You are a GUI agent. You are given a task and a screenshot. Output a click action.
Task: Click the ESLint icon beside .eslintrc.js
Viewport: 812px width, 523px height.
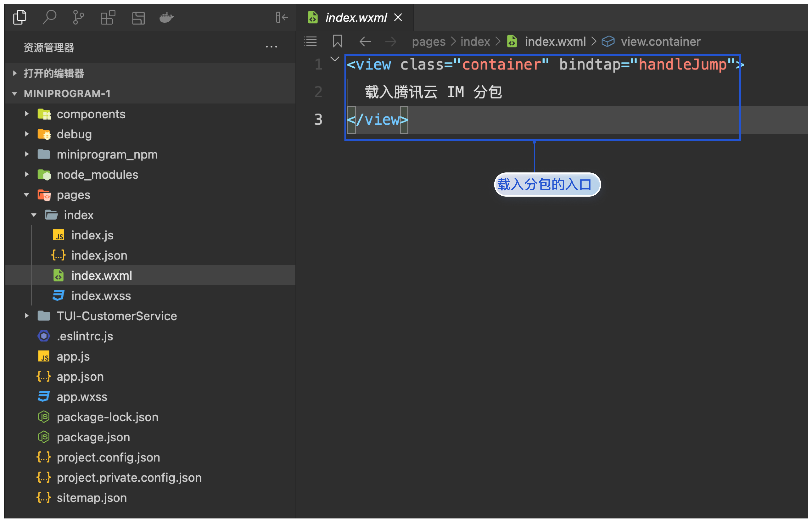(44, 336)
